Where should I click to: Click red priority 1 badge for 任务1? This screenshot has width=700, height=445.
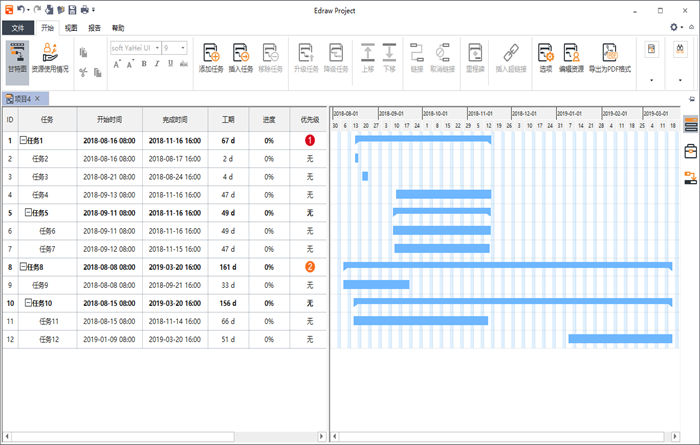(310, 140)
